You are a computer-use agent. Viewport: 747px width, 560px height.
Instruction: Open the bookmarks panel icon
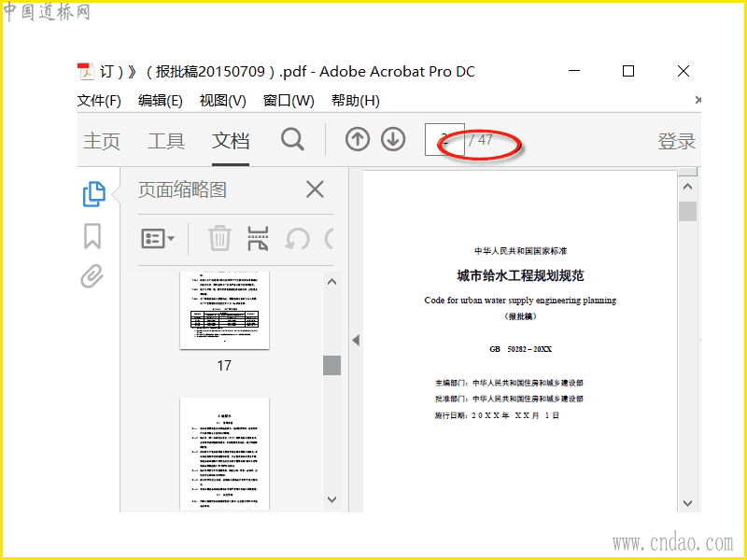point(92,236)
